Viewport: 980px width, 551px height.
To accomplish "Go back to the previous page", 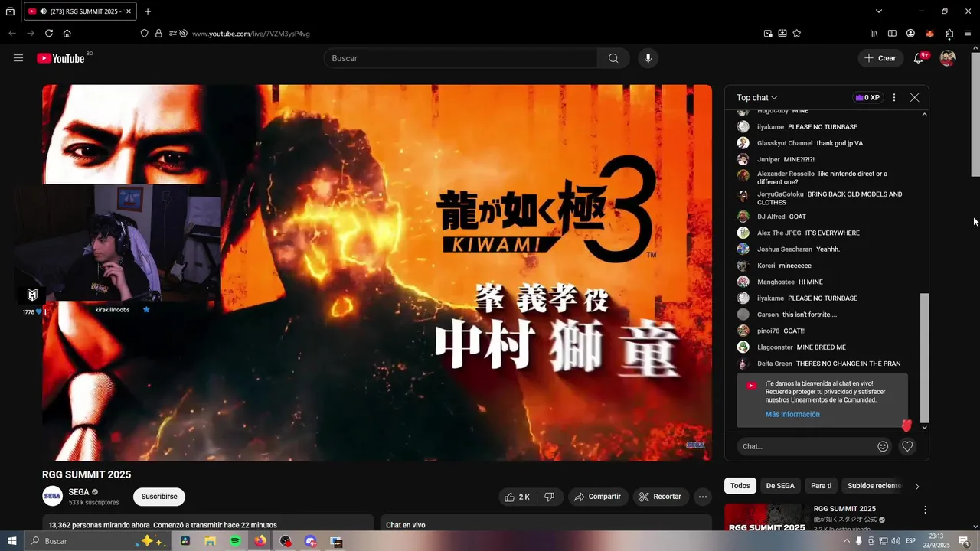I will [12, 34].
